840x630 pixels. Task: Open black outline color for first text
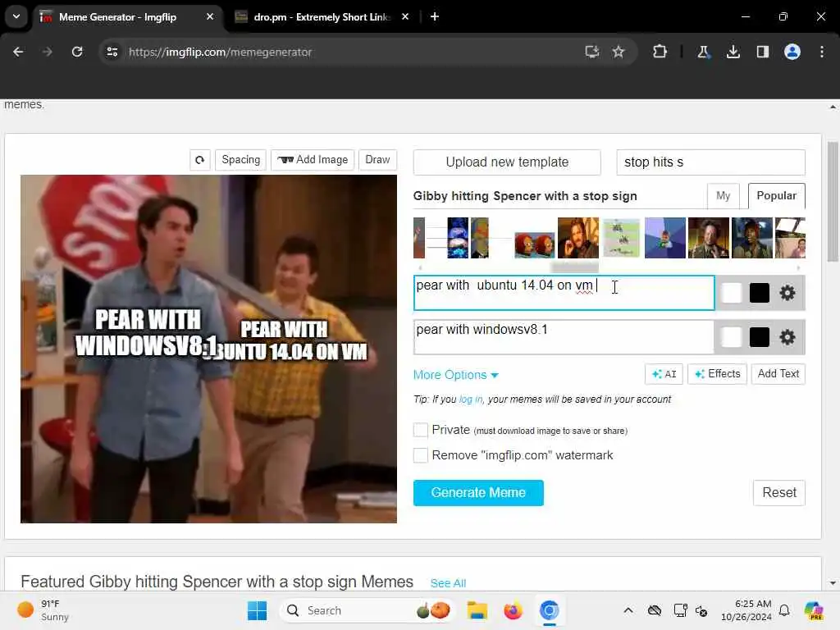(759, 293)
